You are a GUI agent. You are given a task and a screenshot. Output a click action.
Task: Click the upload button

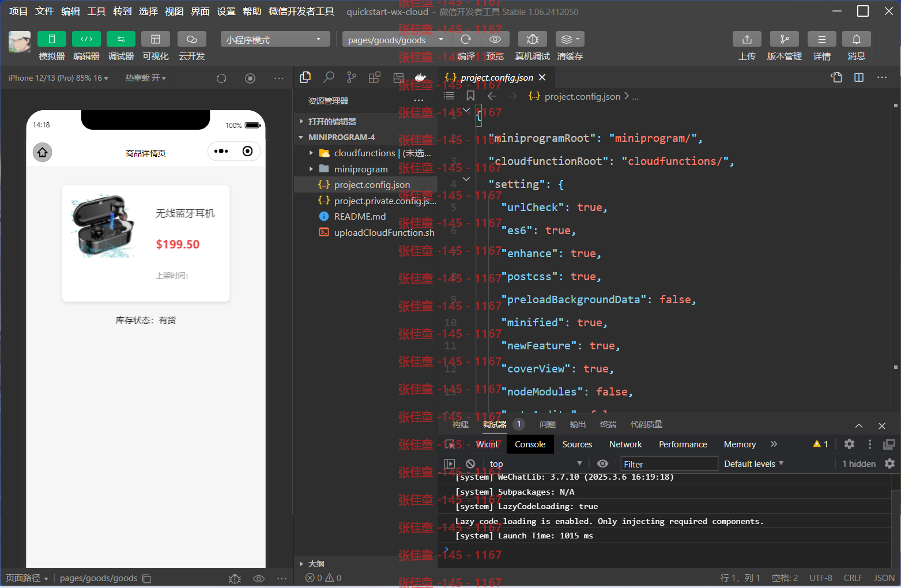747,39
